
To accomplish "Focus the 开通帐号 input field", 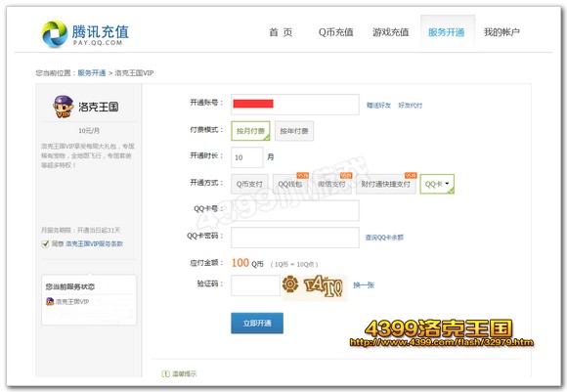I will tap(295, 105).
